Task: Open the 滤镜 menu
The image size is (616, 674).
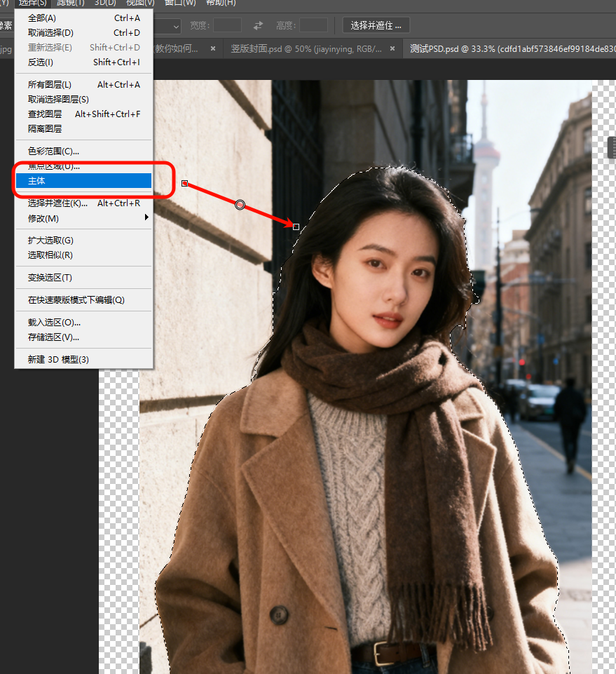Action: click(x=70, y=4)
